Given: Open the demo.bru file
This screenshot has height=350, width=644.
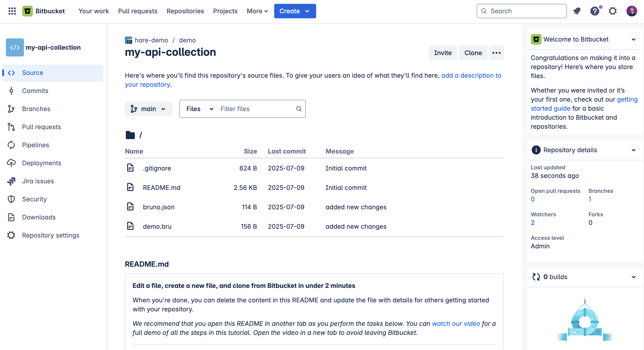Looking at the screenshot, I should 157,226.
